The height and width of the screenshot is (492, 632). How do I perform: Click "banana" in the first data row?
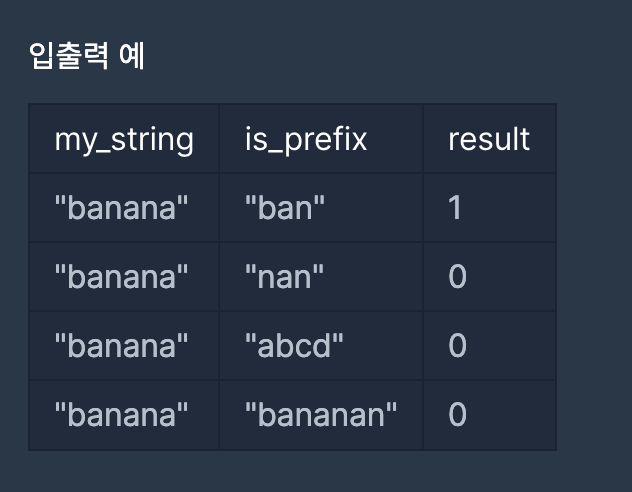(x=121, y=208)
